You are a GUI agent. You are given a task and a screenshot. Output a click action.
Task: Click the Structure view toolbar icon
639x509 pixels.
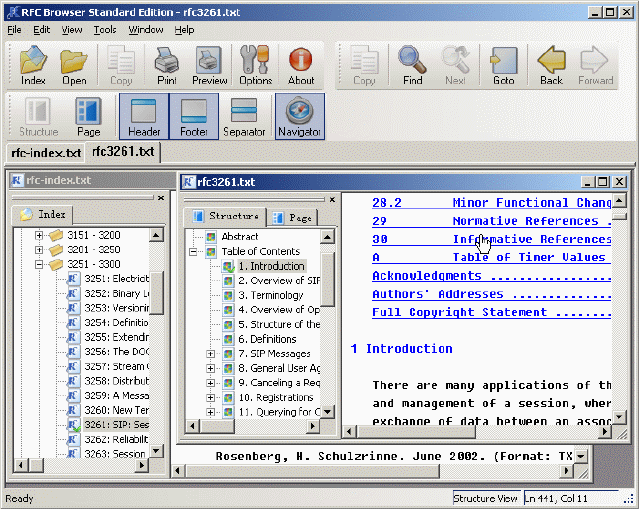pyautogui.click(x=39, y=117)
